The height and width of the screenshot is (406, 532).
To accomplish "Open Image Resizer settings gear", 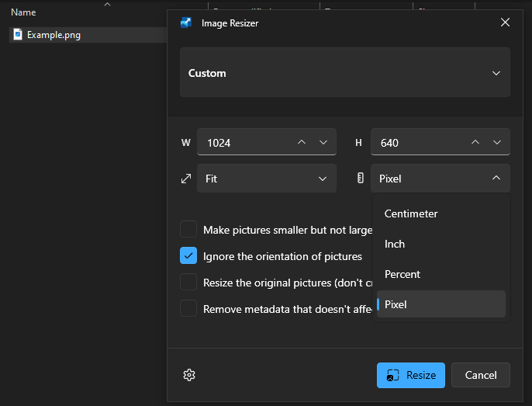I will [x=189, y=375].
